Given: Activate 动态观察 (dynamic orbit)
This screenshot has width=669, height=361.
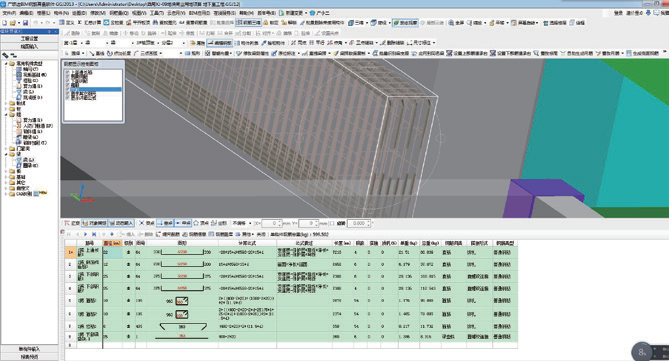Looking at the screenshot, I should coord(405,23).
